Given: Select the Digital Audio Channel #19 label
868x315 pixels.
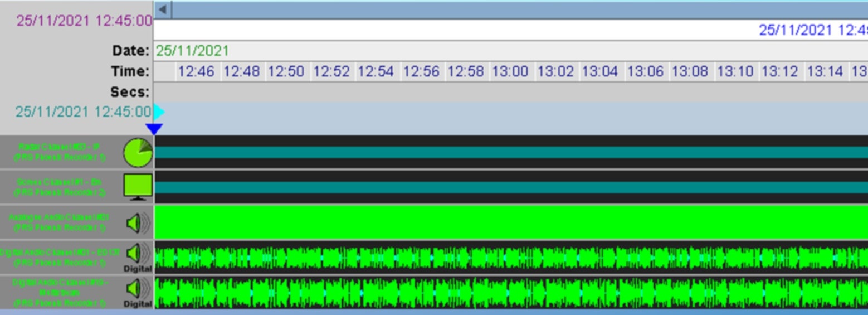Looking at the screenshot, I should tap(60, 293).
